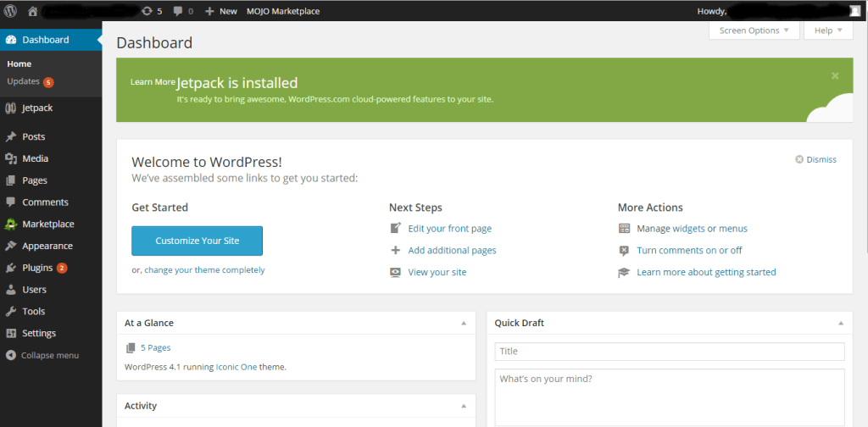Click the Dashboard gauge icon in sidebar
Image resolution: width=868 pixels, height=427 pixels.
coord(11,40)
